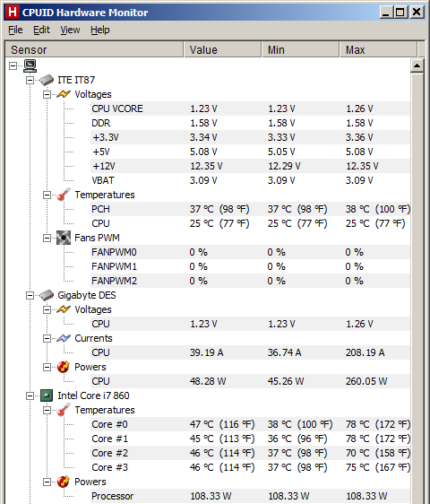Collapse Temperatures under ITE IT87
The image size is (430, 504).
click(47, 196)
